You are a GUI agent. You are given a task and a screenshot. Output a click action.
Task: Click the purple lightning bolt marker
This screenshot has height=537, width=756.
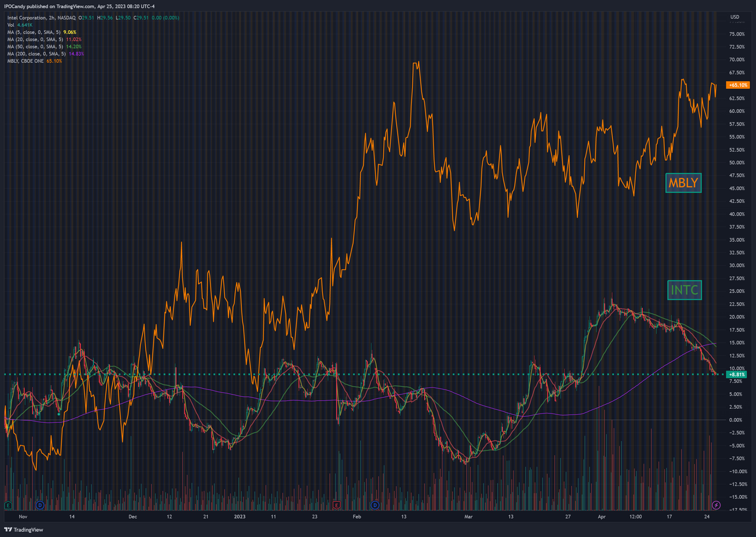tap(716, 506)
